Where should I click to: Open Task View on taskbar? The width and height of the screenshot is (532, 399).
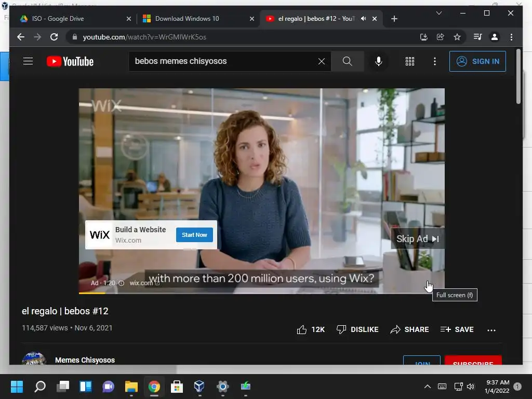point(63,387)
